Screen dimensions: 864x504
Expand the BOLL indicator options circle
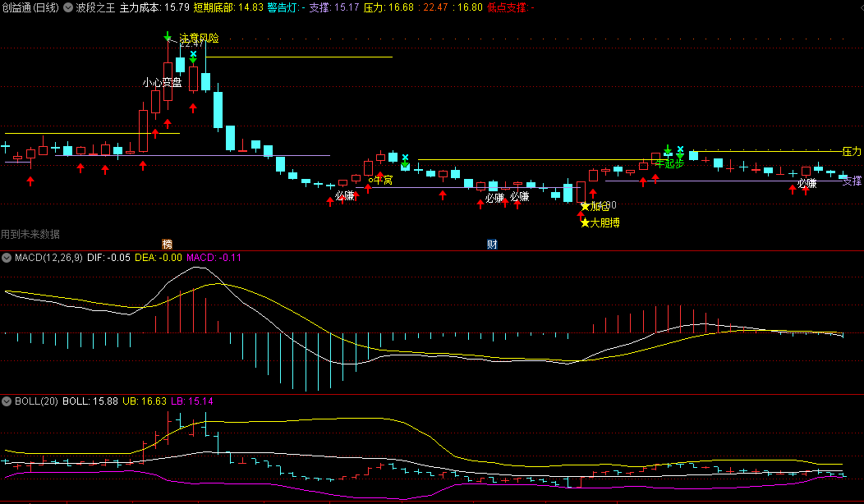click(7, 401)
